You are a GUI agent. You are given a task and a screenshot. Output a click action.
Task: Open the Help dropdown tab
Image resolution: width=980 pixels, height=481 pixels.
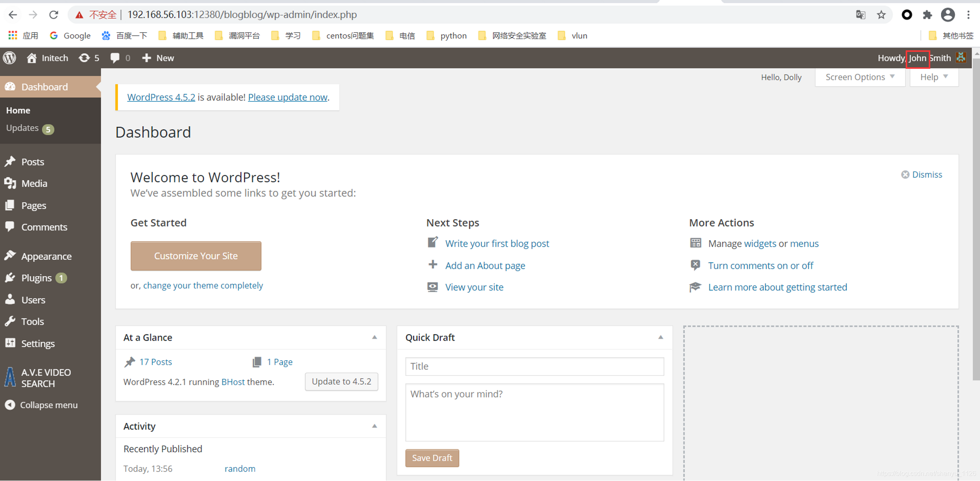tap(934, 77)
